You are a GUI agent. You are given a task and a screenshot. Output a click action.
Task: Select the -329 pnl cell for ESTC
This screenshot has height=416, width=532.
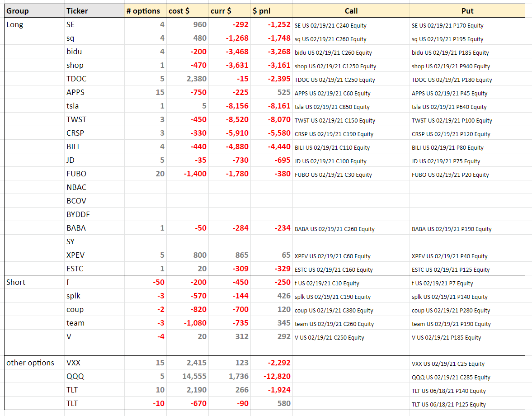pyautogui.click(x=272, y=269)
